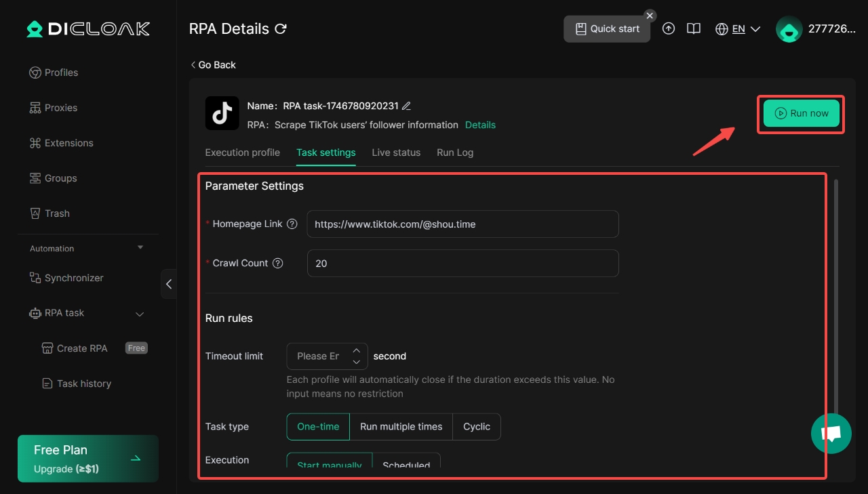Click the upload arrow icon in header
The height and width of the screenshot is (494, 868).
point(669,29)
